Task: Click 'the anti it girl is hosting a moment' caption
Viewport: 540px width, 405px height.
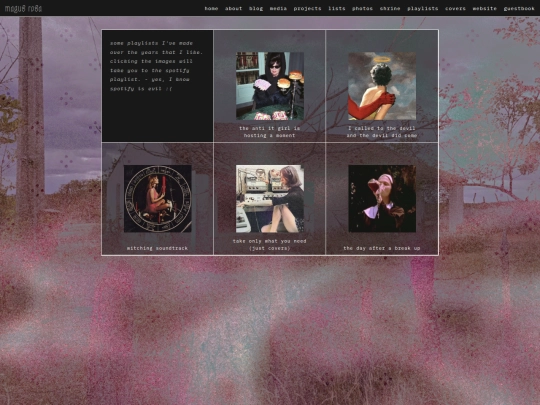Action: [x=270, y=132]
